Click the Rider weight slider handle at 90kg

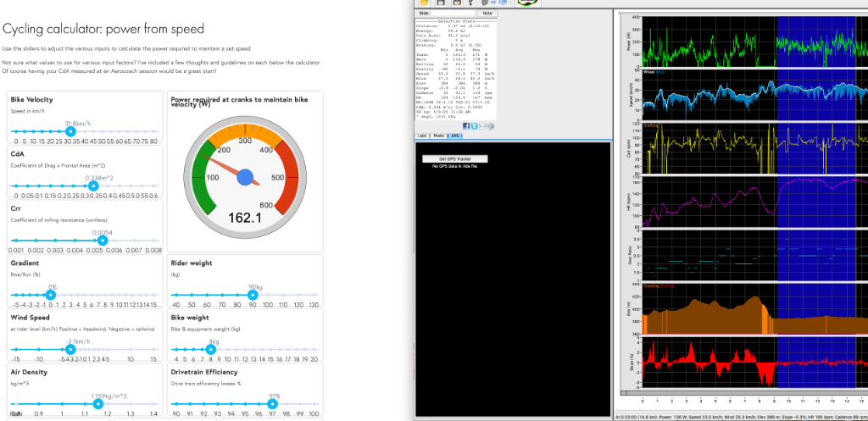click(253, 295)
